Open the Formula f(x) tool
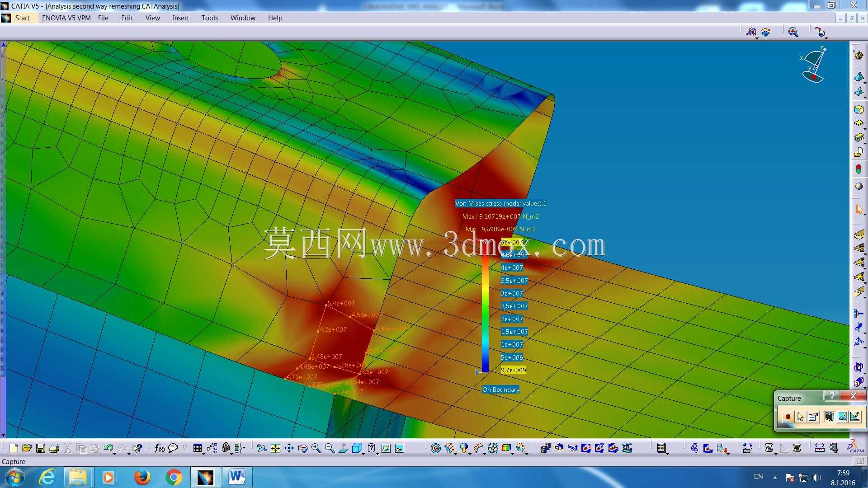The height and width of the screenshot is (488, 868). pos(159,448)
